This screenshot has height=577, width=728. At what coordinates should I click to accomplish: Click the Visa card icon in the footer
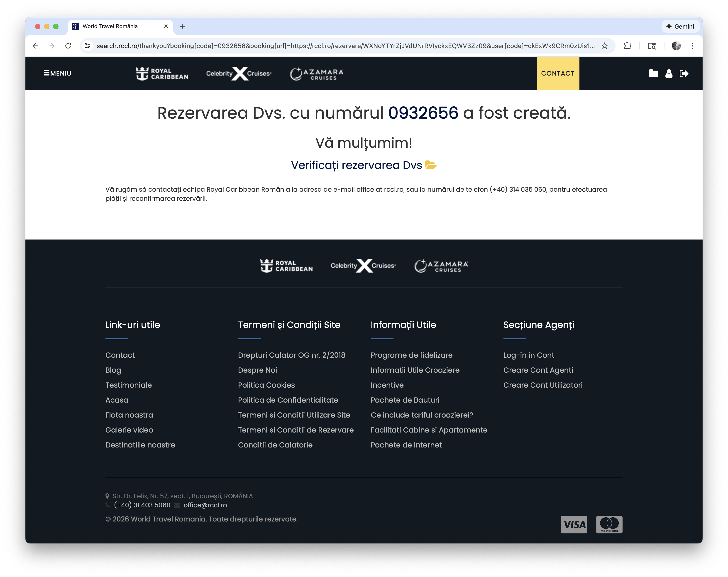574,524
